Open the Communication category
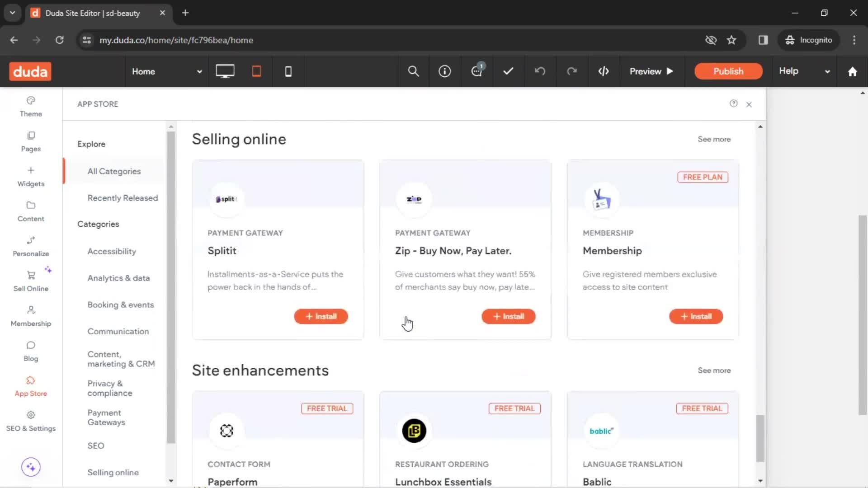The width and height of the screenshot is (868, 488). [x=118, y=331]
